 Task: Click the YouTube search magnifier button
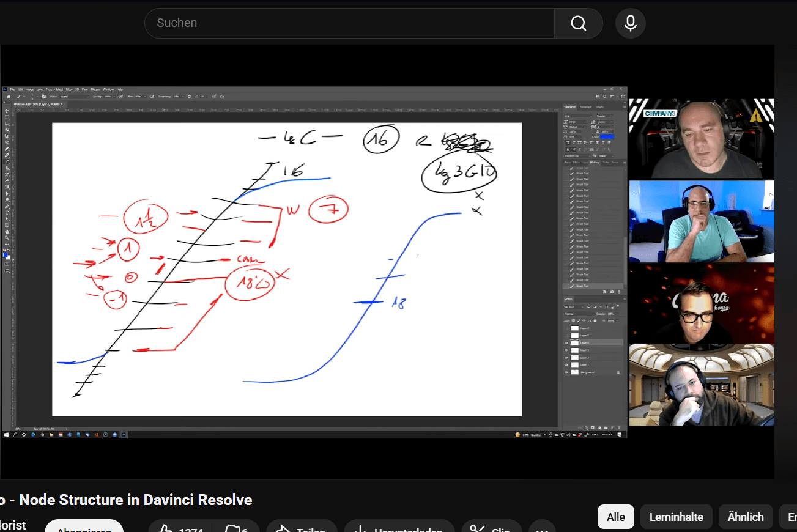coord(578,23)
